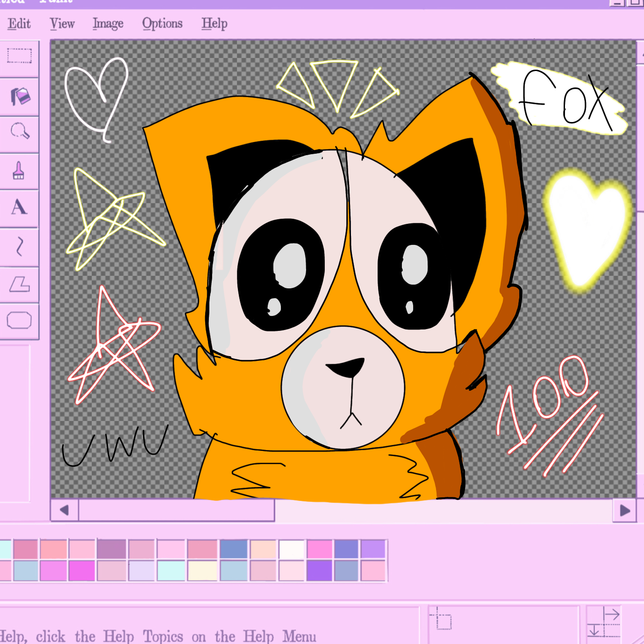Select the rectangular selection tool
Image resolution: width=644 pixels, height=644 pixels.
pos(19,55)
